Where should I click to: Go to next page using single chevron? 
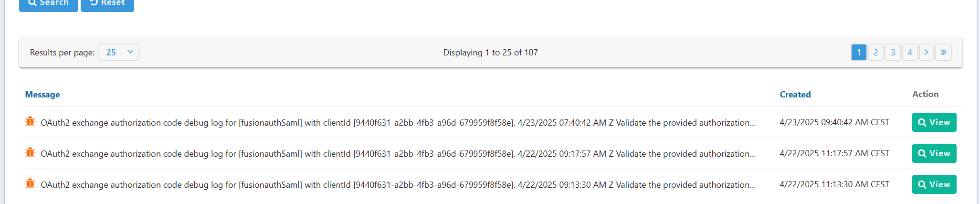927,52
